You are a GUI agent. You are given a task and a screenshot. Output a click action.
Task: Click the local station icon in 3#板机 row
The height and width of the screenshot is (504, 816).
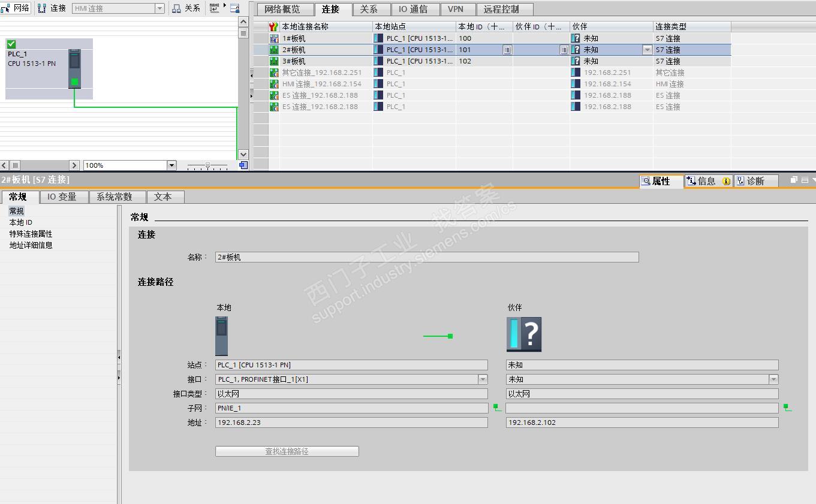tap(378, 61)
